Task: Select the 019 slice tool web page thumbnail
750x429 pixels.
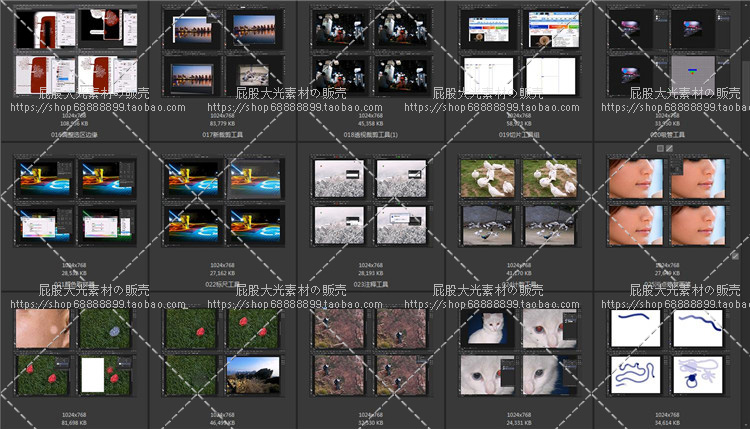Action: pyautogui.click(x=520, y=53)
